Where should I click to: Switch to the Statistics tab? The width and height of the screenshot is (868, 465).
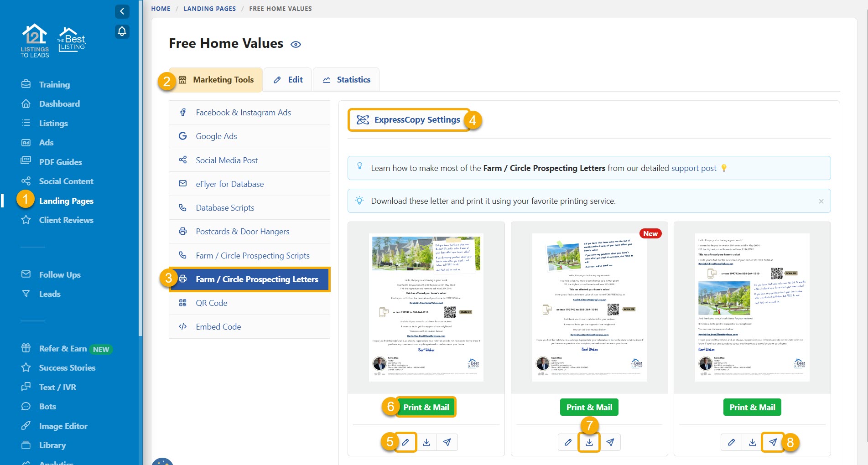[346, 80]
